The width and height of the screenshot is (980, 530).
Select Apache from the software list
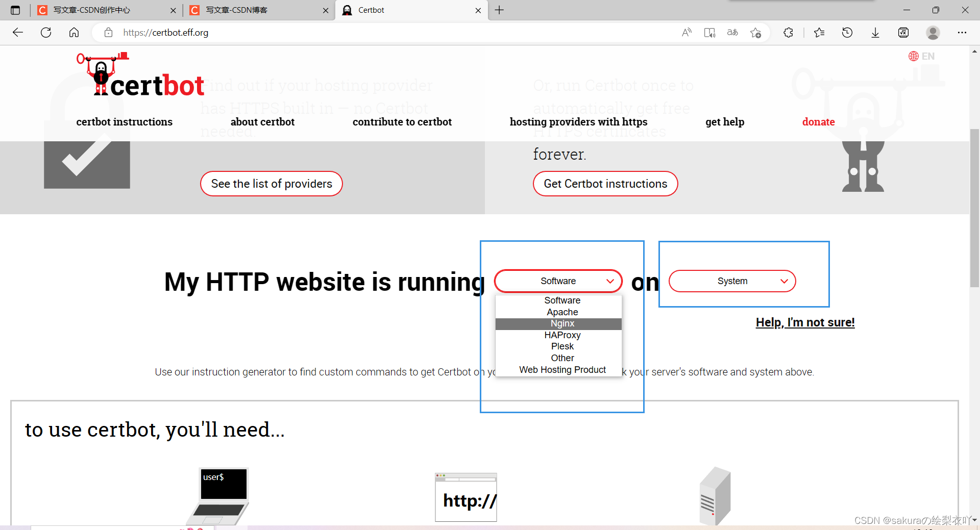[x=559, y=312]
